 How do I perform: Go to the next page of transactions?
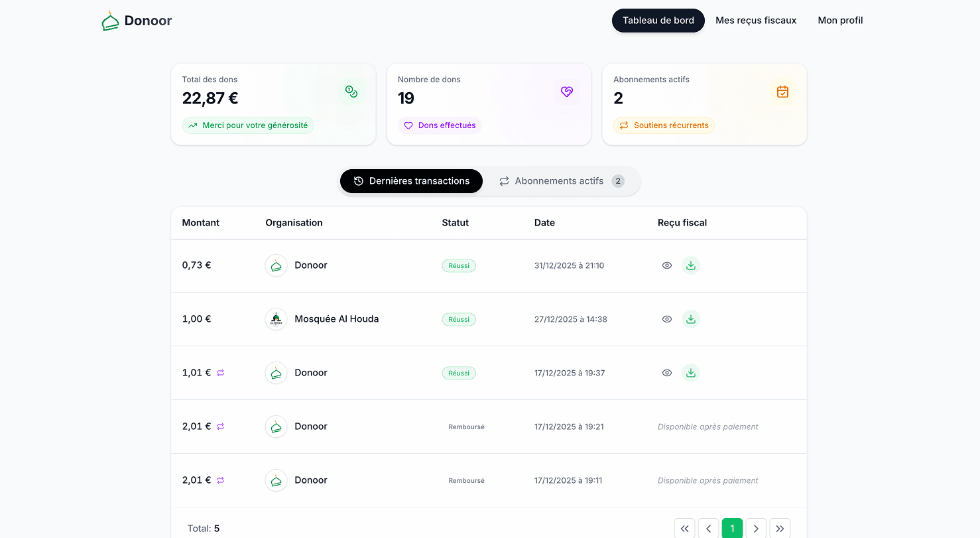[x=756, y=528]
